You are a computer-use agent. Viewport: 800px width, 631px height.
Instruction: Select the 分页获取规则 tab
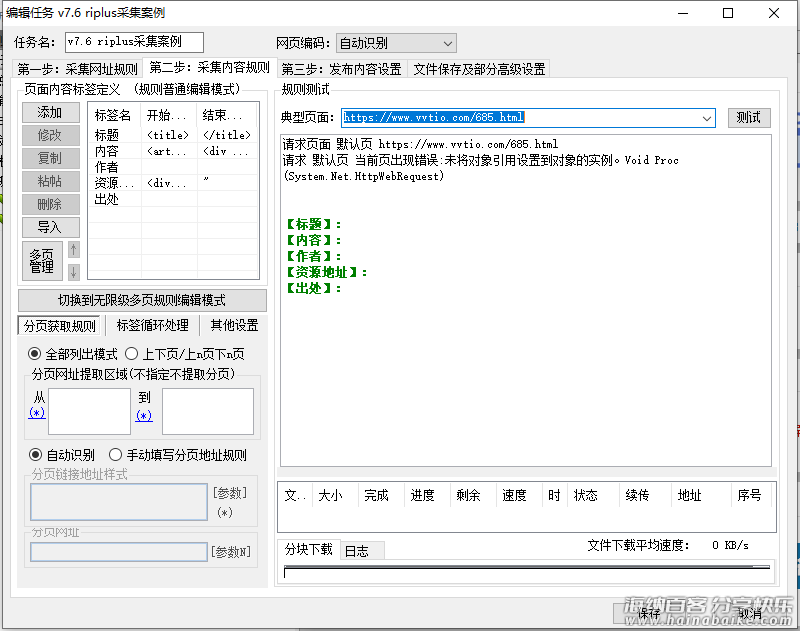pos(60,325)
